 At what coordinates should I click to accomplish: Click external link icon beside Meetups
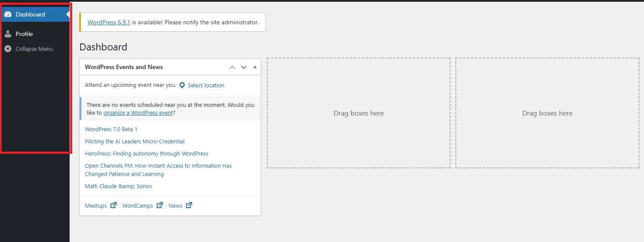click(114, 206)
